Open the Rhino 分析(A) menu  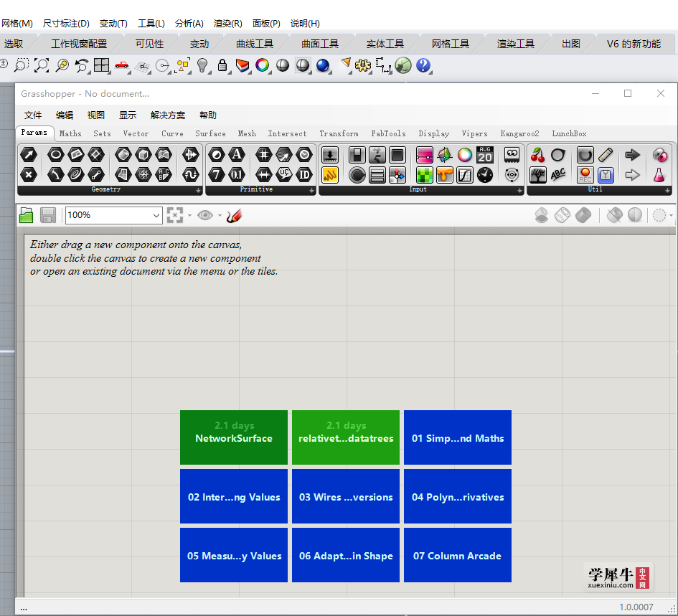click(x=189, y=24)
